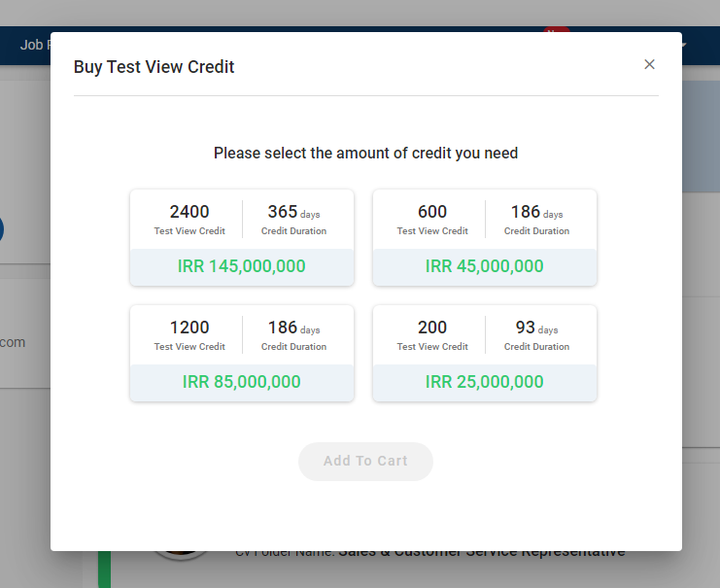Click the red notification badge in header

(x=556, y=32)
